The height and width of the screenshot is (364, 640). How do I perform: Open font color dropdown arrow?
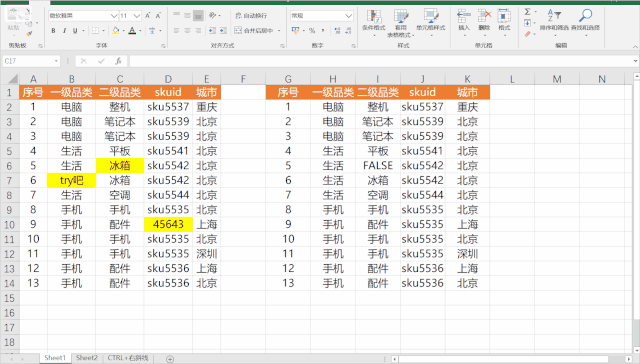click(140, 31)
